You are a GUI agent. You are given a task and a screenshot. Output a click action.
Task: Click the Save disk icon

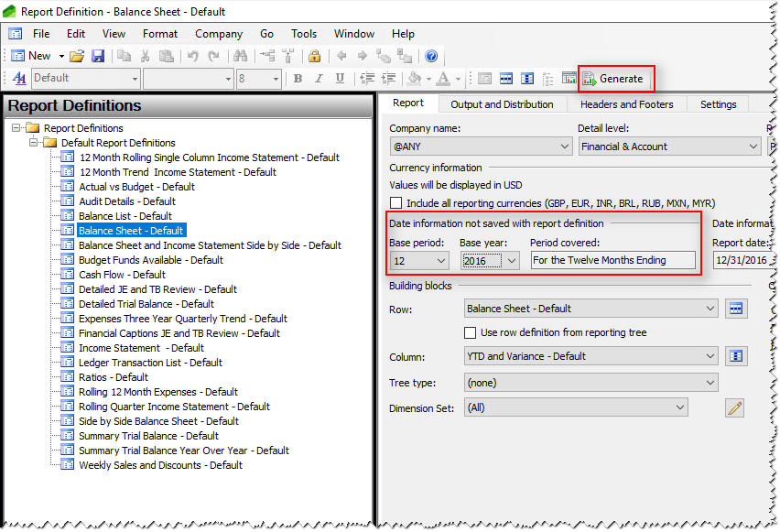pos(97,56)
